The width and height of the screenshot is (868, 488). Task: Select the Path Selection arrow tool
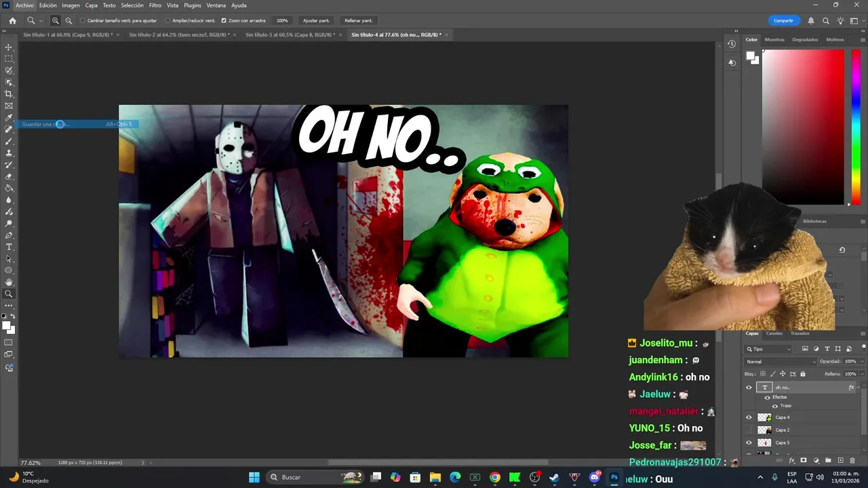click(9, 259)
